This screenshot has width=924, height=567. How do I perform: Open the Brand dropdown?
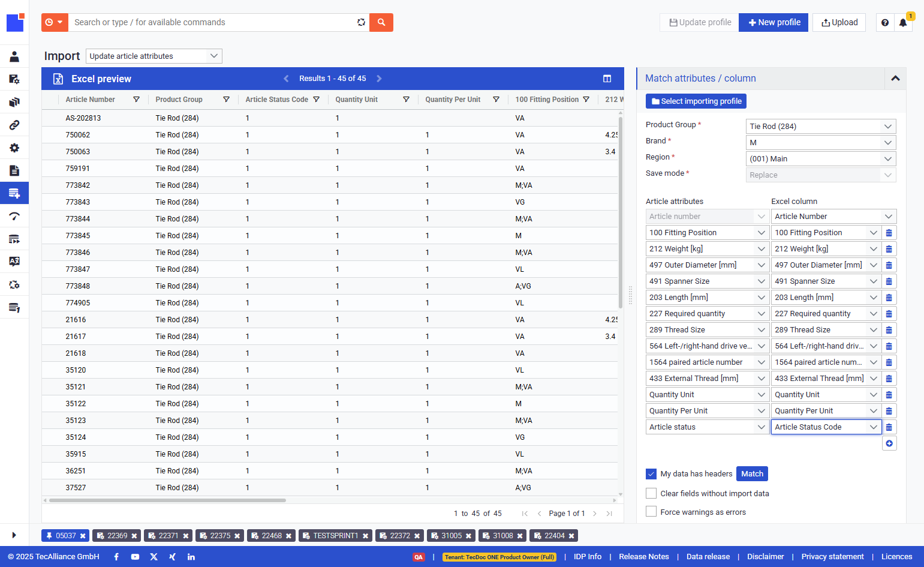(821, 143)
